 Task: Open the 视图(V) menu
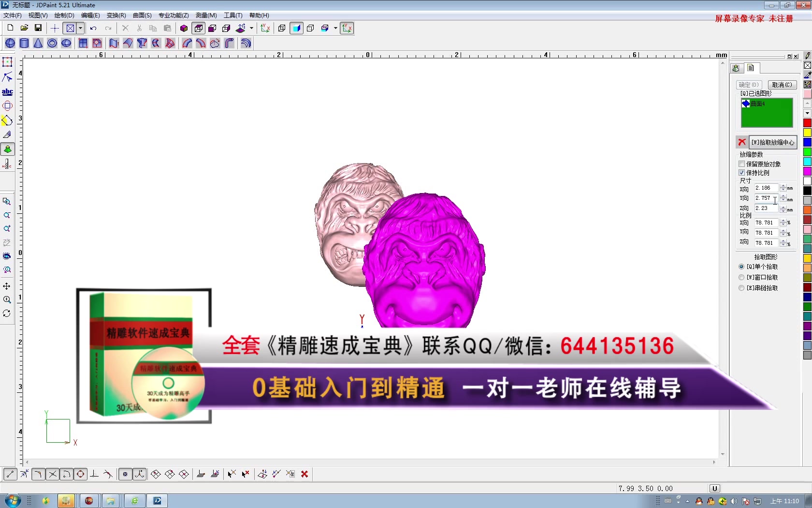[x=38, y=15]
